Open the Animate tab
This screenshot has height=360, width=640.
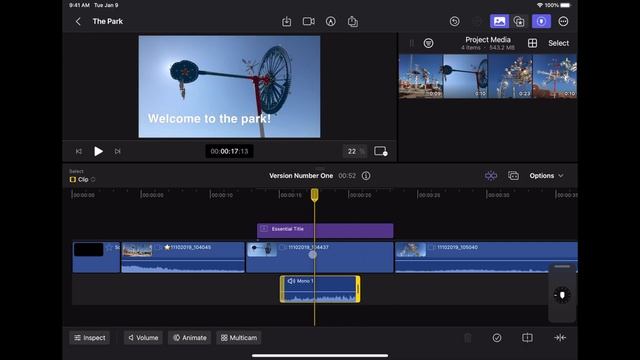pos(189,338)
